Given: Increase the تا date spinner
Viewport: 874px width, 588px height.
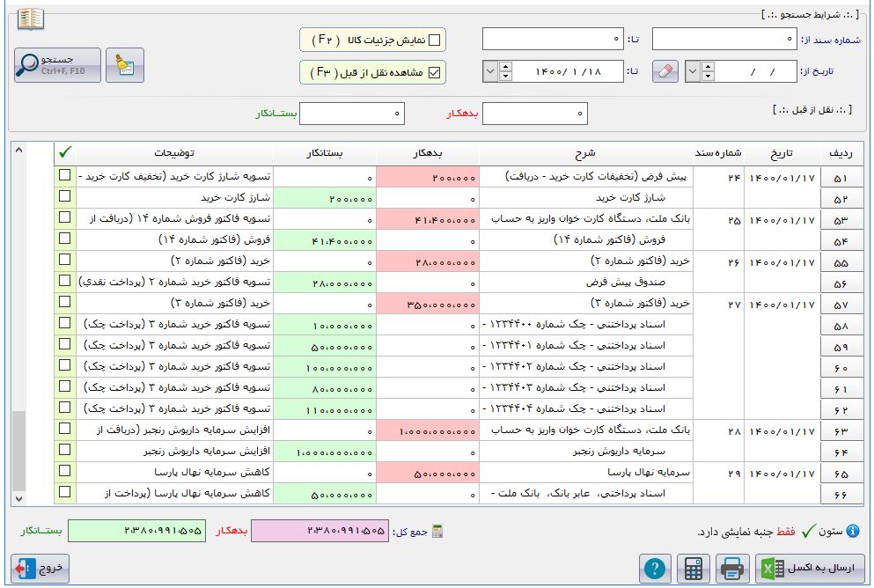Looking at the screenshot, I should pyautogui.click(x=505, y=67).
